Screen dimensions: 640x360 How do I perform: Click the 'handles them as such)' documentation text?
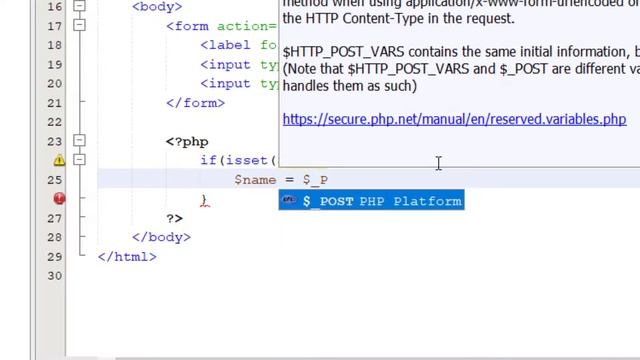coord(349,86)
